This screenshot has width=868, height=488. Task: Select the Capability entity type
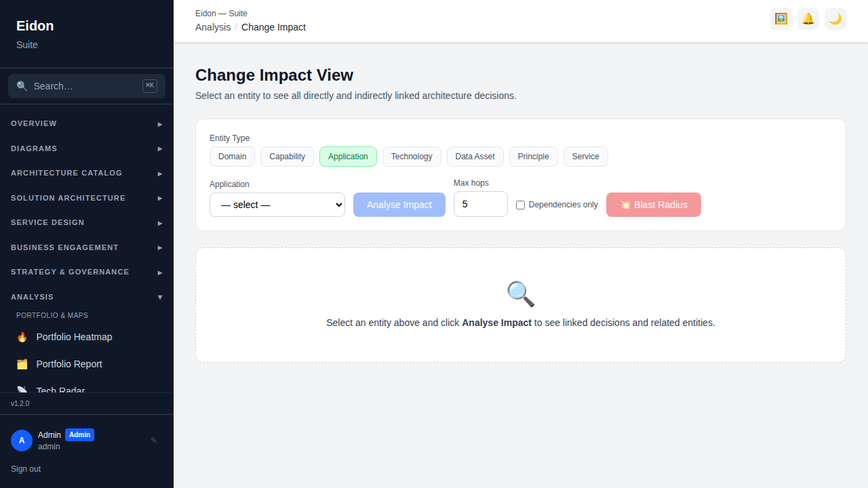tap(287, 157)
